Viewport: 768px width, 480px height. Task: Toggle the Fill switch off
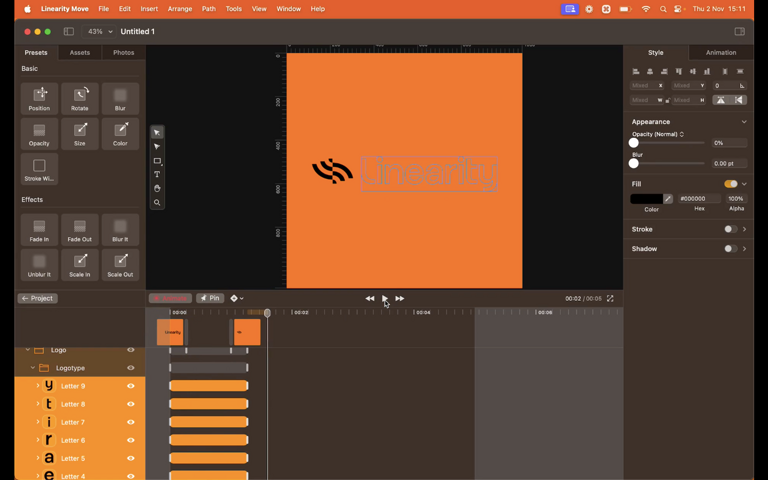click(x=731, y=184)
